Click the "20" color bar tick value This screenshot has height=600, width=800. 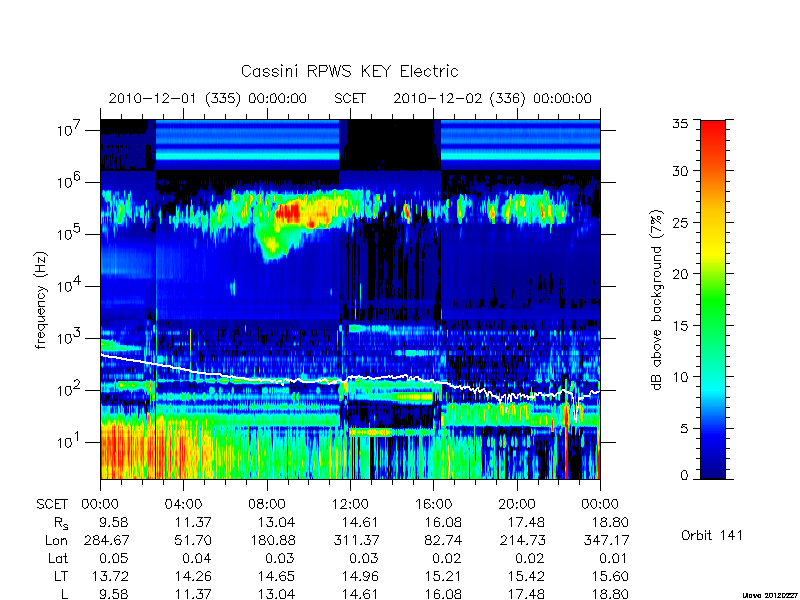coord(681,274)
